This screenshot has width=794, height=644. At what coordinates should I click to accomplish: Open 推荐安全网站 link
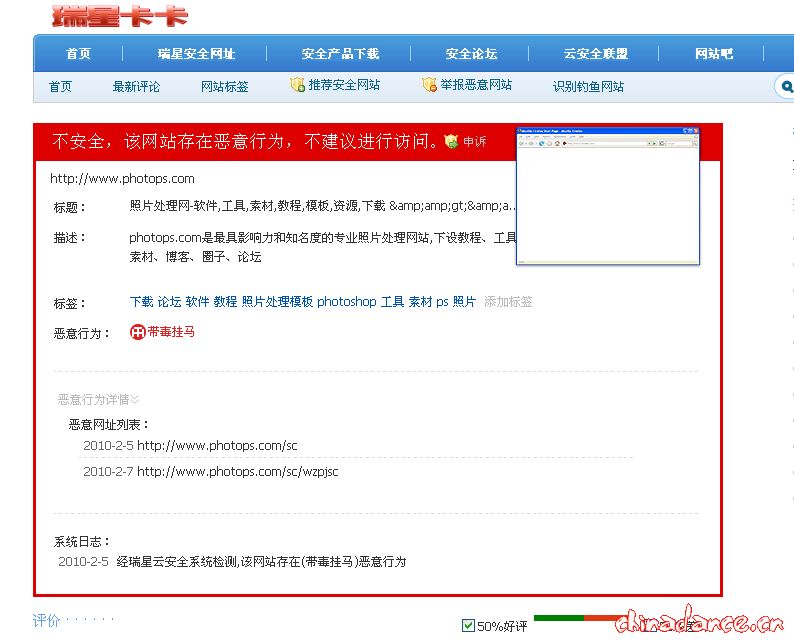[344, 85]
